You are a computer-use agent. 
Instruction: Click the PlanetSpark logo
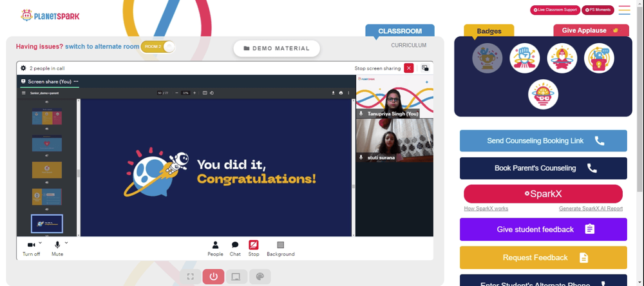point(50,15)
